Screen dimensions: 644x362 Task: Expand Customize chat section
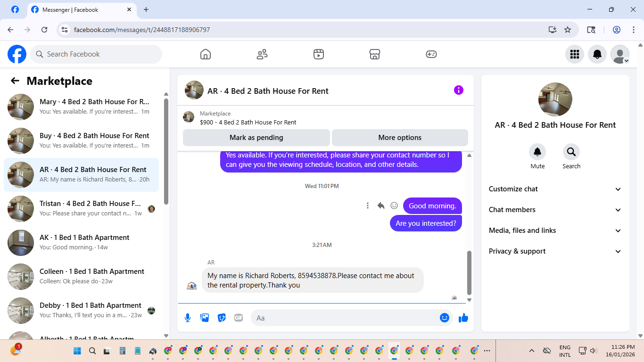pyautogui.click(x=555, y=189)
